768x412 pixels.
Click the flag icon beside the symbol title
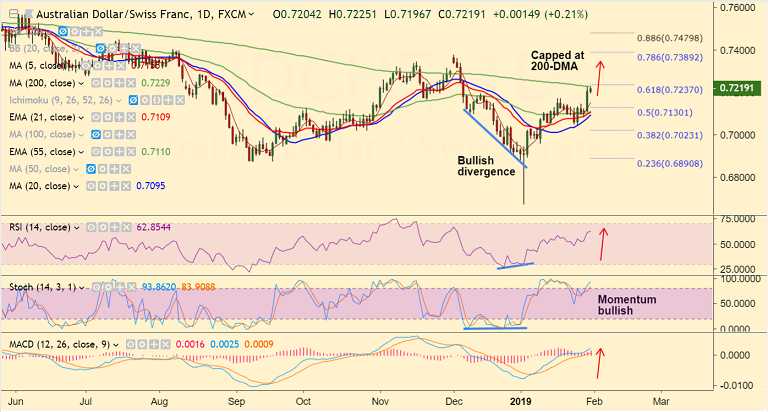pyautogui.click(x=28, y=14)
